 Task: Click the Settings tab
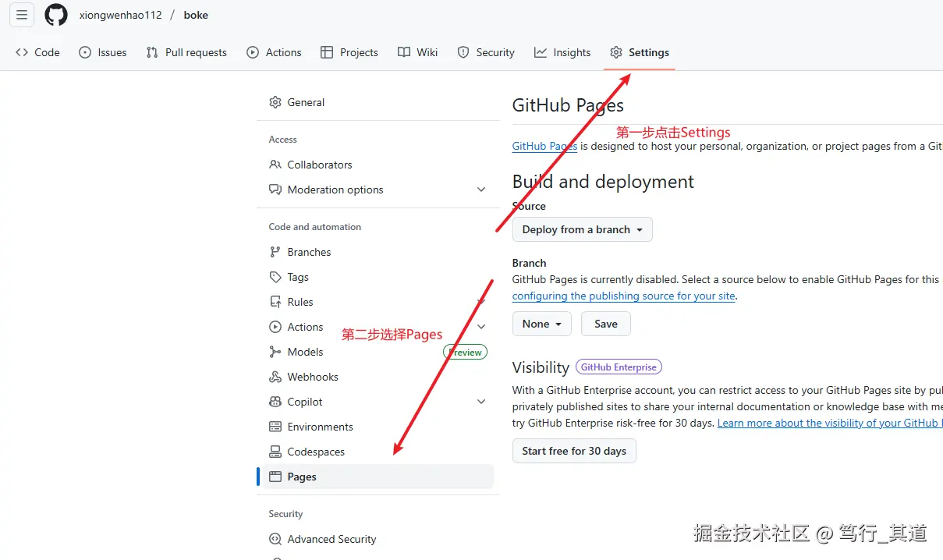tap(640, 52)
